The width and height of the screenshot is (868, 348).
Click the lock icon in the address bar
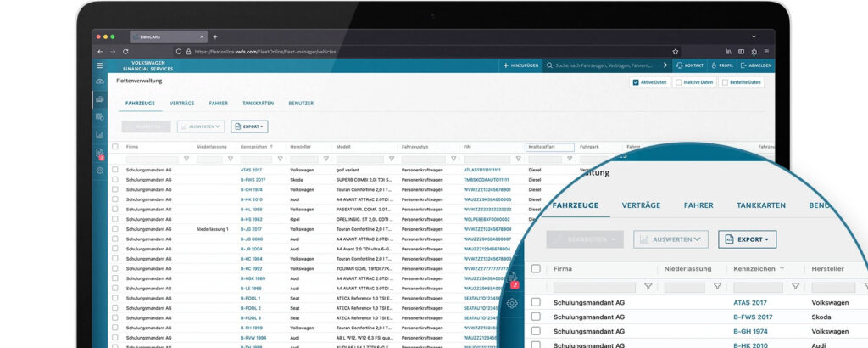pyautogui.click(x=188, y=52)
